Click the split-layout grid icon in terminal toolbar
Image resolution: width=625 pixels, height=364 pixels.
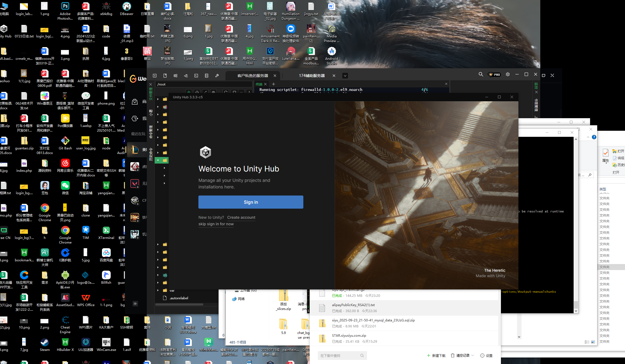[175, 76]
